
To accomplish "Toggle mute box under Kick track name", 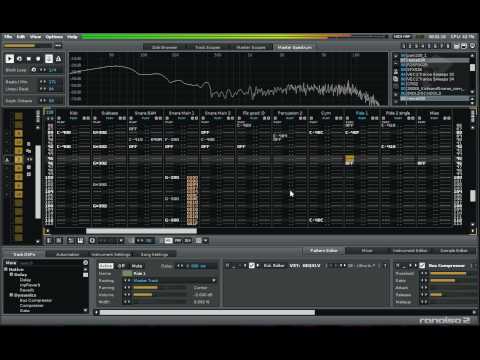I will pyautogui.click(x=59, y=118).
